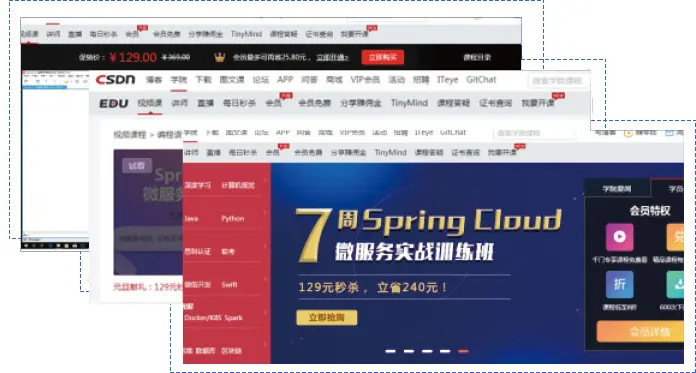Select the first white carousel indicator dot

click(391, 351)
